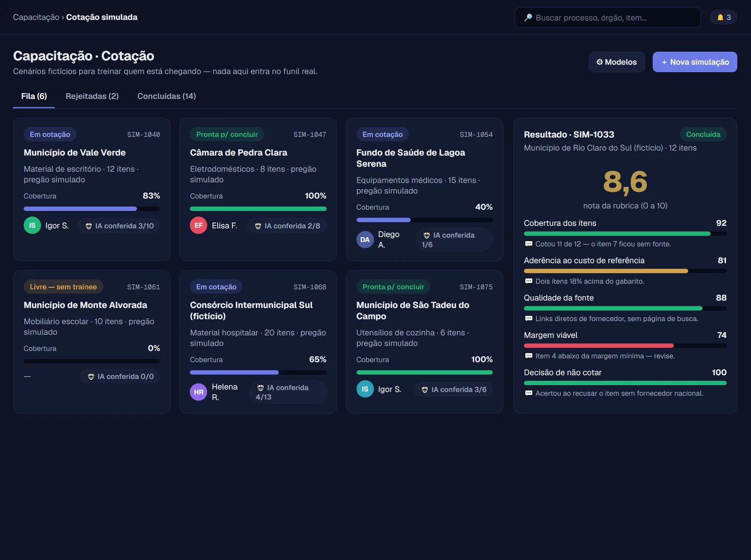Screen dimensions: 751x560
Task: Open the Rejeitadas (2) tab
Action: point(92,96)
